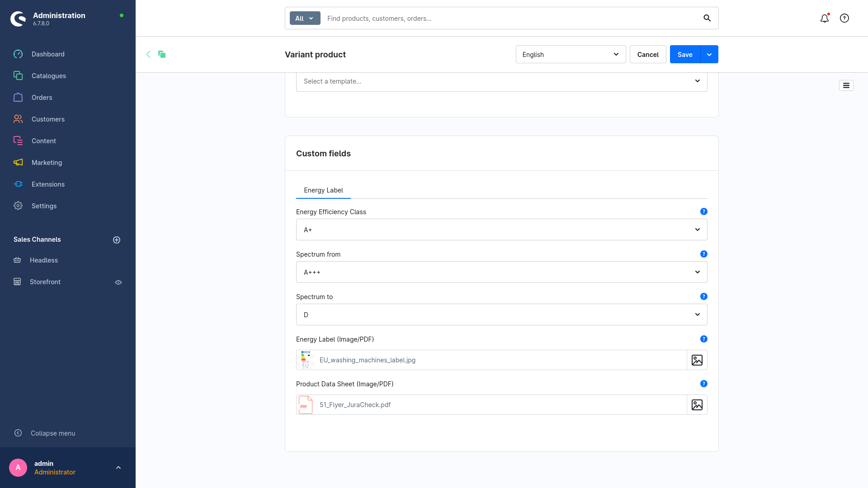Click the green duplicate product icon
The image size is (868, 488).
(x=162, y=54)
